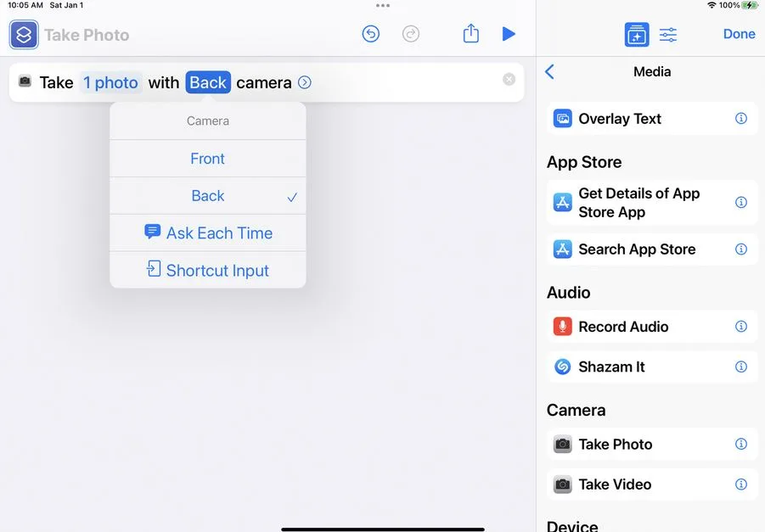Show info for Shazam It
765x532 pixels.
click(x=740, y=367)
